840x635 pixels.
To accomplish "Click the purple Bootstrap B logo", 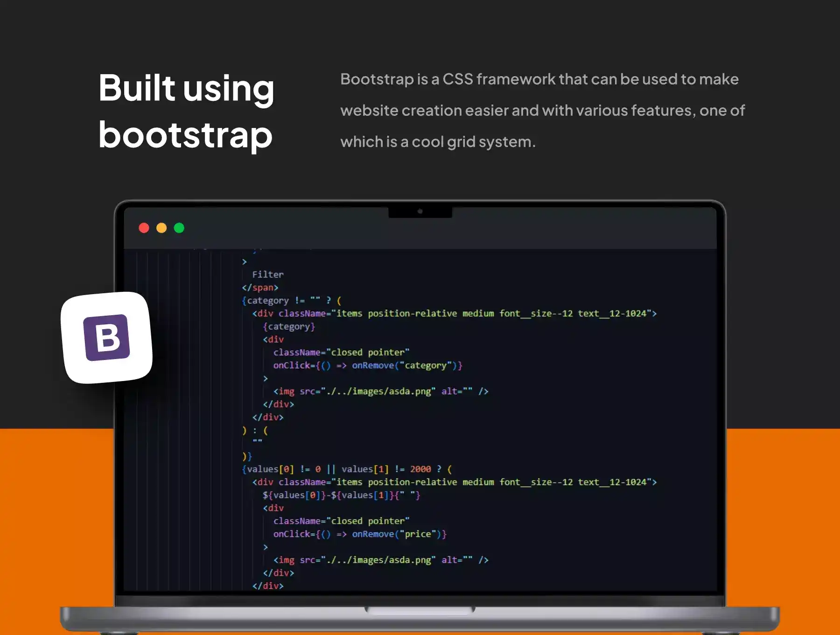I will [107, 338].
